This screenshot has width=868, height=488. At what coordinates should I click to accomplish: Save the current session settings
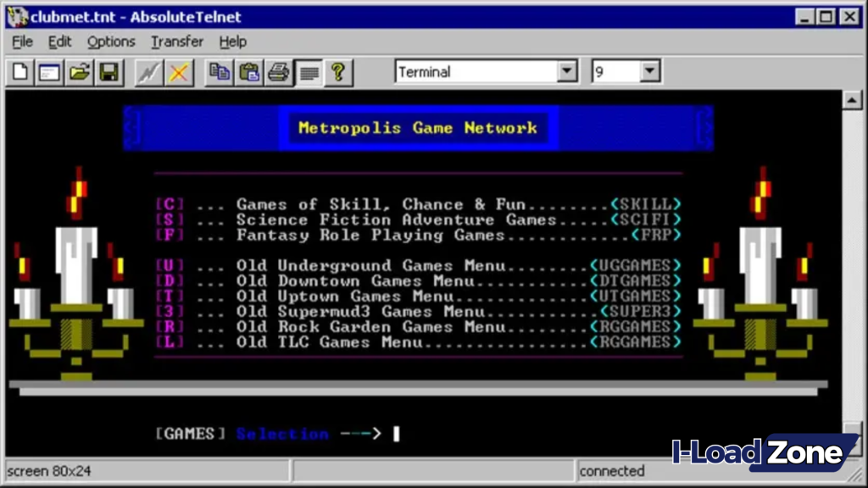click(x=108, y=72)
